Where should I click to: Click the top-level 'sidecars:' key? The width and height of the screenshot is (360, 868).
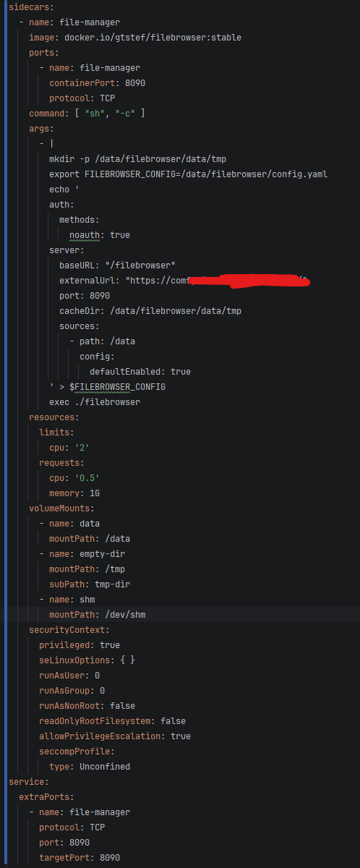30,7
